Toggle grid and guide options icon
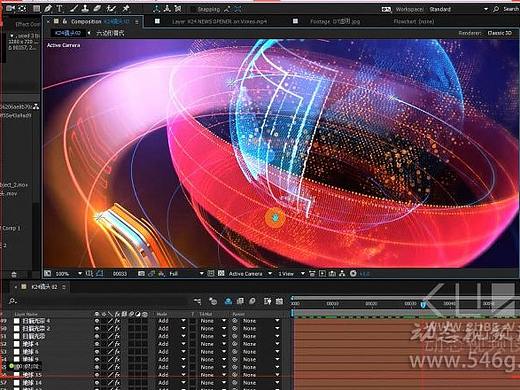This screenshot has width=520, height=390. click(x=89, y=274)
